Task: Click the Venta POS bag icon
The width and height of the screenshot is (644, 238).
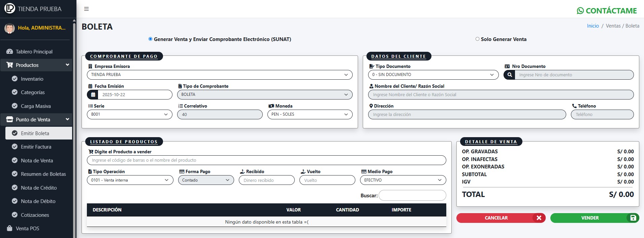Action: pyautogui.click(x=9, y=228)
